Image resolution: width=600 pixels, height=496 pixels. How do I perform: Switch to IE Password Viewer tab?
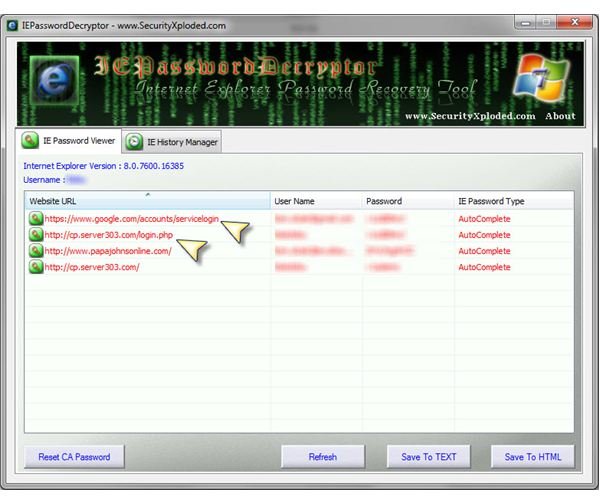68,140
